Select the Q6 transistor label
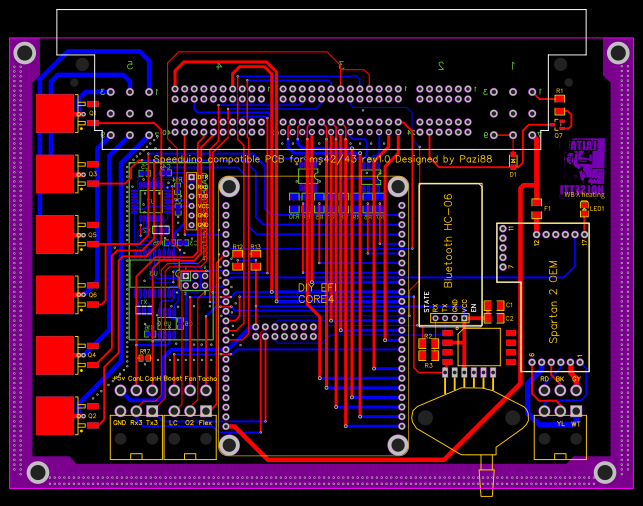Screen dimensions: 643x506 (x=93, y=295)
